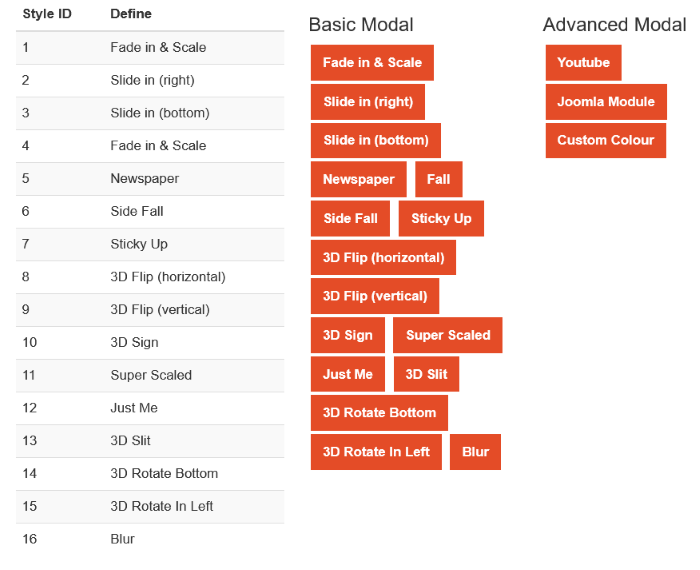700x570 pixels.
Task: Open the 3D Flip (vertical) modal
Action: [x=374, y=297]
